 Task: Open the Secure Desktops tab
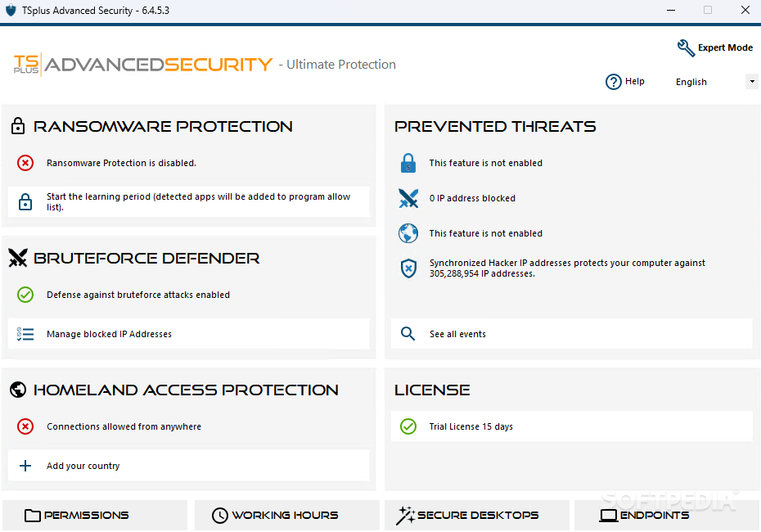click(x=476, y=515)
